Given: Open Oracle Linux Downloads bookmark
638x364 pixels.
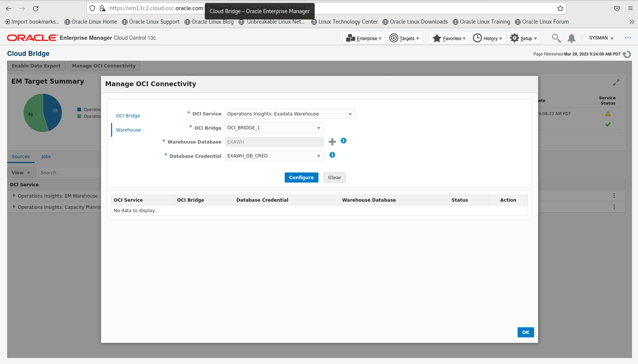Looking at the screenshot, I should (415, 22).
